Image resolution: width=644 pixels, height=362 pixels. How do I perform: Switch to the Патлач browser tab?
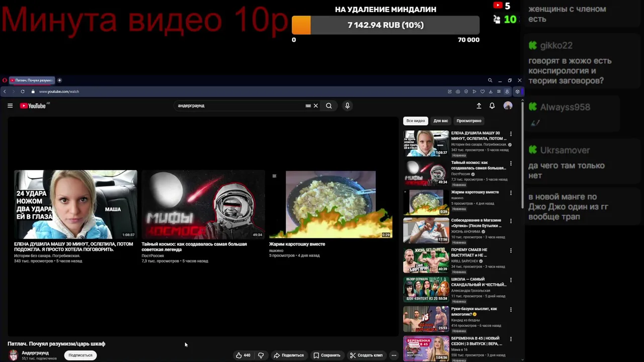click(32, 80)
